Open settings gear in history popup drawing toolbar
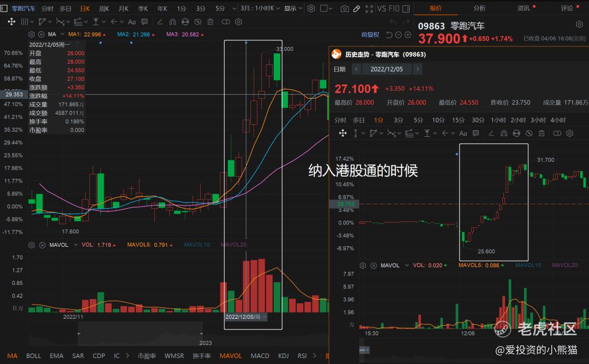 click(570, 133)
